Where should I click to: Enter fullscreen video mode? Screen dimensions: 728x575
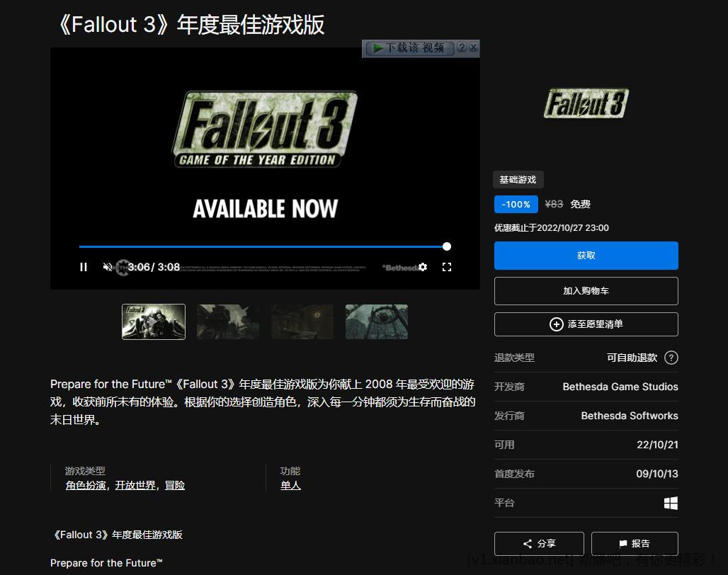pos(447,267)
